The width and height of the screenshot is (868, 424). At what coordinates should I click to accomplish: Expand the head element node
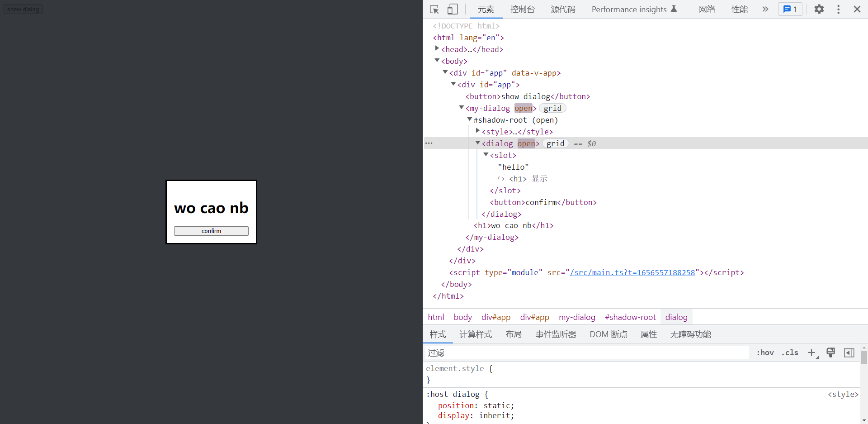tap(437, 48)
